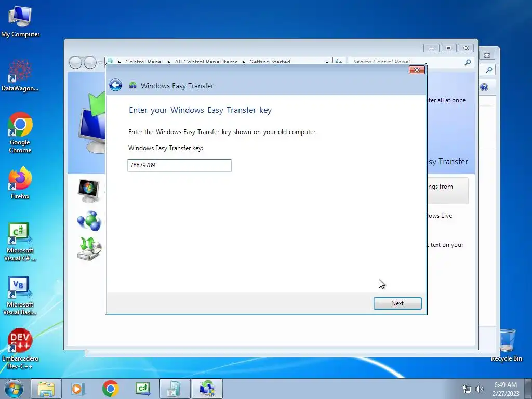The height and width of the screenshot is (399, 532).
Task: Go back using the blue back arrow
Action: pyautogui.click(x=115, y=85)
